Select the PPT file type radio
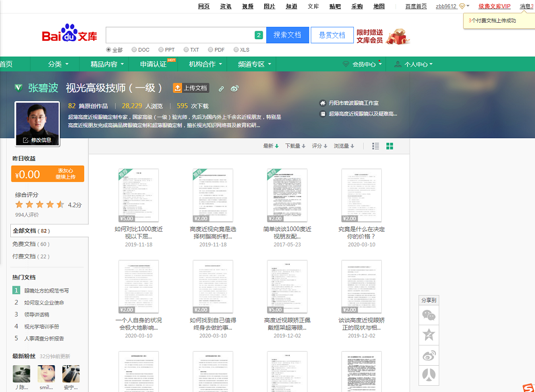Viewport: 535px width, 392px height. coord(160,50)
